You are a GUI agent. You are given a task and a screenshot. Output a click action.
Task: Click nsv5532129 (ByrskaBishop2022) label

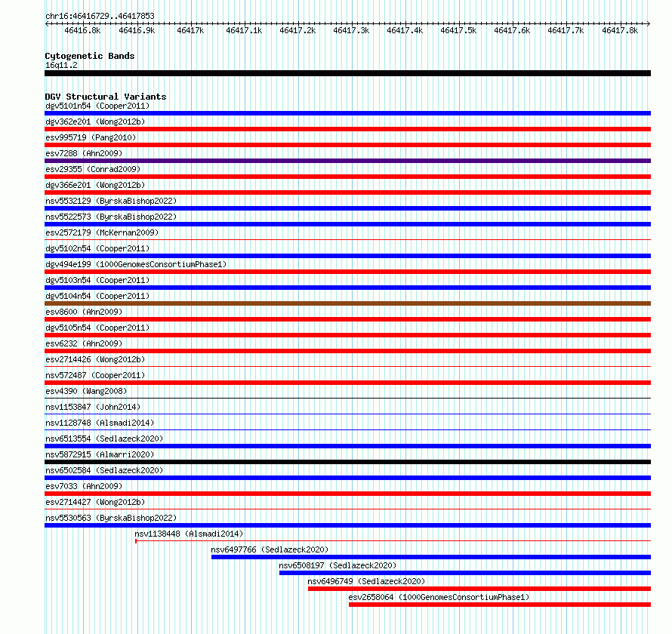[x=111, y=201]
